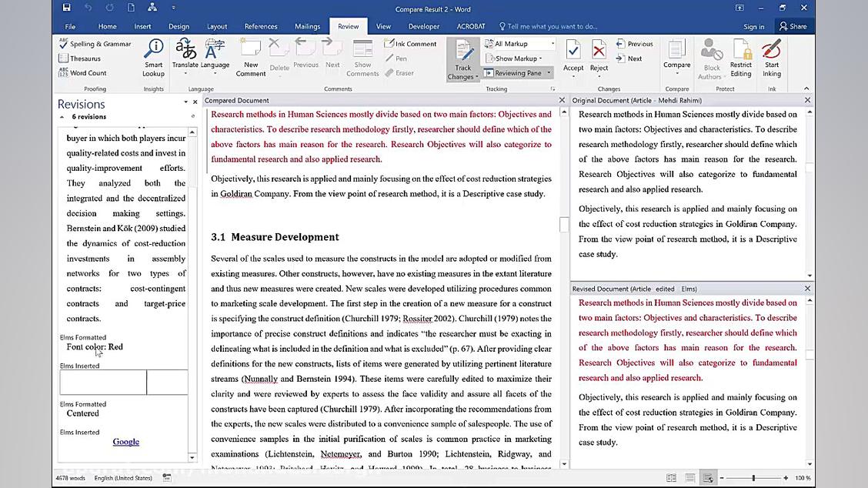Expand the Show Markup menu
The height and width of the screenshot is (488, 868).
pyautogui.click(x=514, y=58)
